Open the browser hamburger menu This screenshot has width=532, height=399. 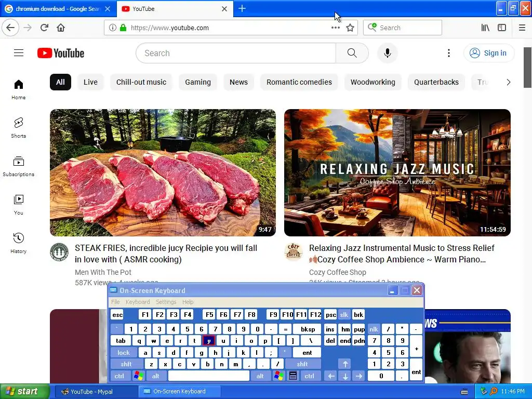522,28
